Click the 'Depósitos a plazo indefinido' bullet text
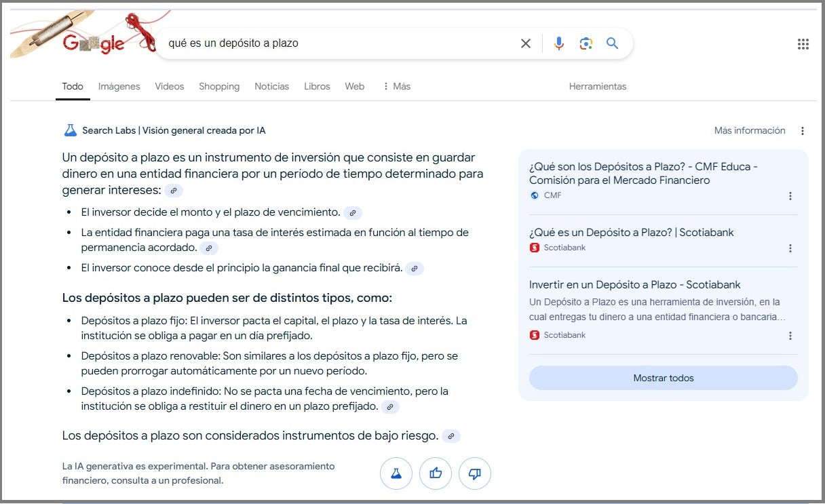The height and width of the screenshot is (504, 825). point(265,399)
